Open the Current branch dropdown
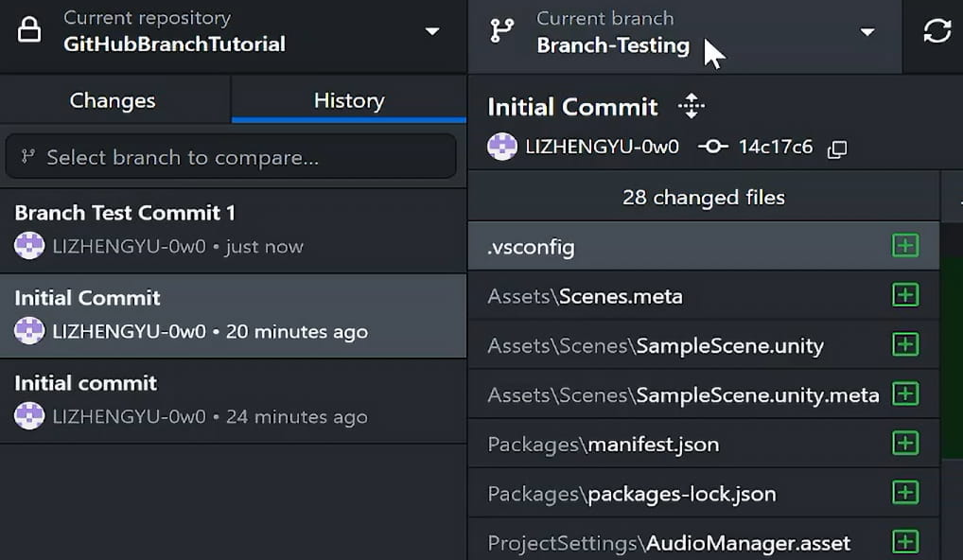This screenshot has height=560, width=963. (x=867, y=31)
